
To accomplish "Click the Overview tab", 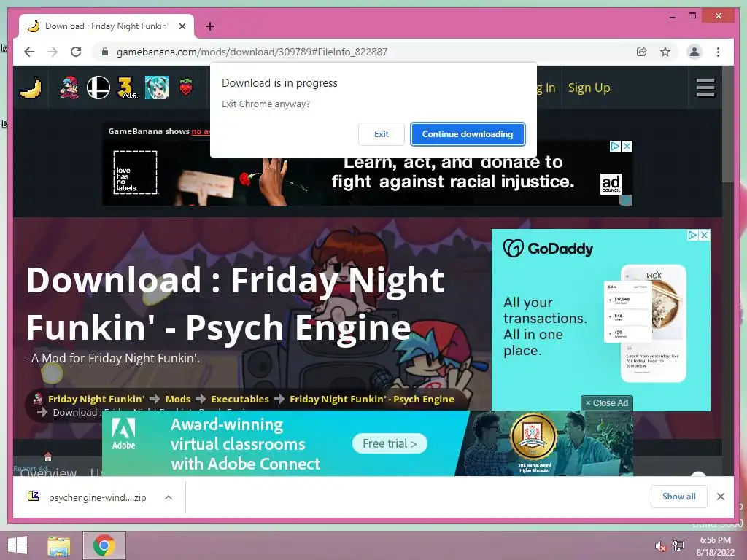I will 48,472.
